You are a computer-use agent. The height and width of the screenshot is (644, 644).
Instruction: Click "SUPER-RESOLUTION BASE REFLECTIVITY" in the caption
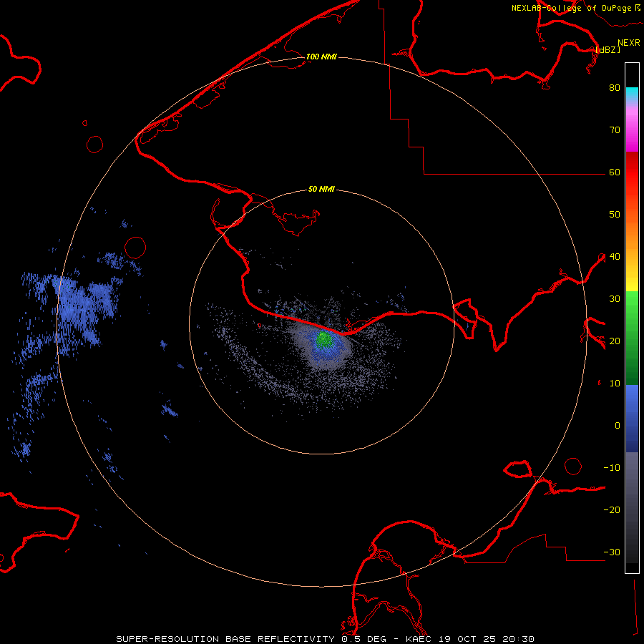pyautogui.click(x=225, y=639)
